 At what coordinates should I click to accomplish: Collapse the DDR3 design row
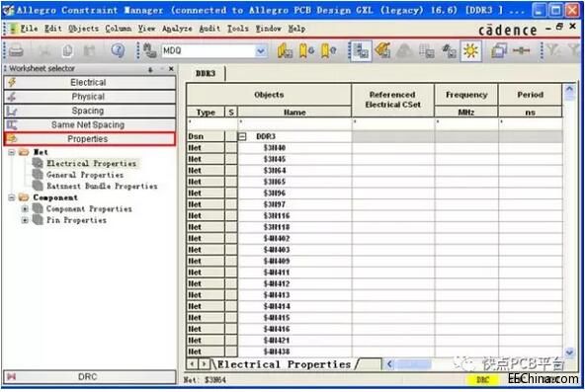tap(242, 136)
